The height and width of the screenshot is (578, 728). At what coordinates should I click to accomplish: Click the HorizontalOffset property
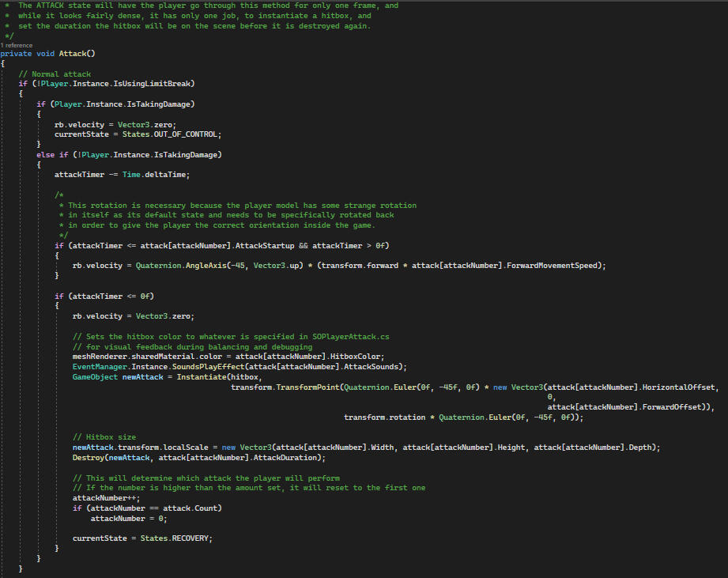[678, 387]
